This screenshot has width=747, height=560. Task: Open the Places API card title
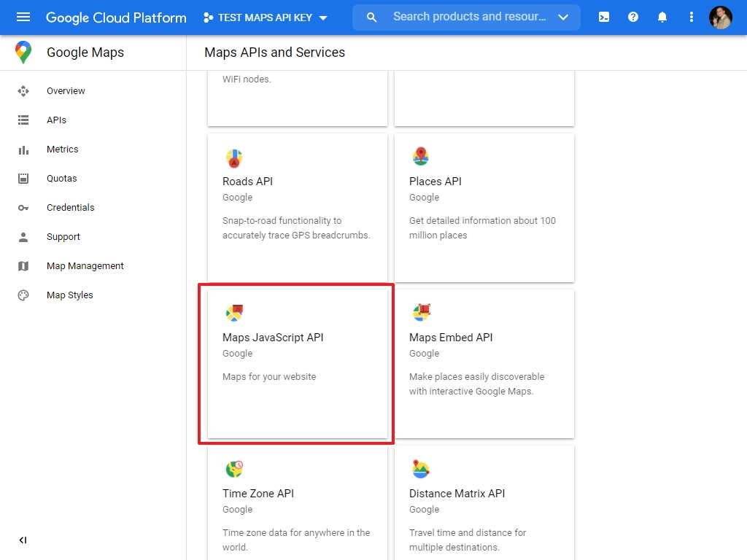(x=435, y=182)
